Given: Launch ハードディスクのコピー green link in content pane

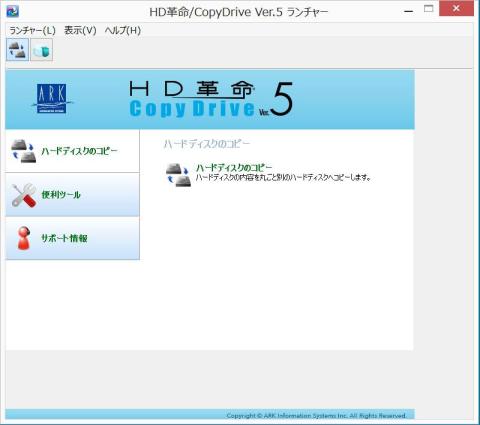Looking at the screenshot, I should (234, 167).
